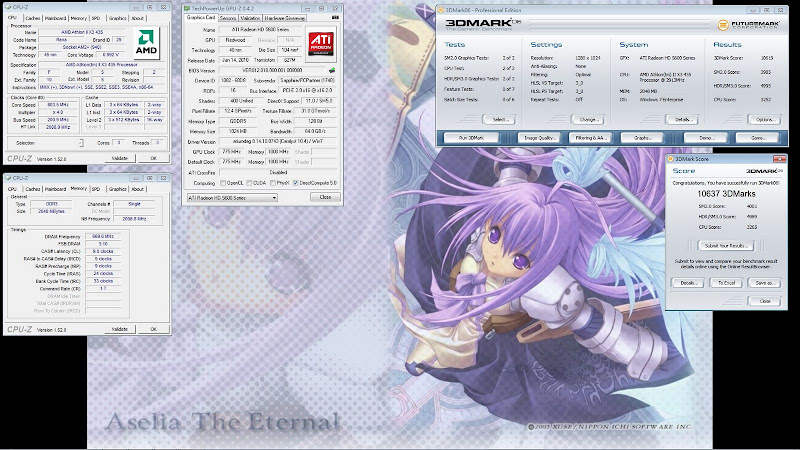Image resolution: width=800 pixels, height=450 pixels.
Task: Click Validate in the top CPU-Z window
Action: point(120,158)
